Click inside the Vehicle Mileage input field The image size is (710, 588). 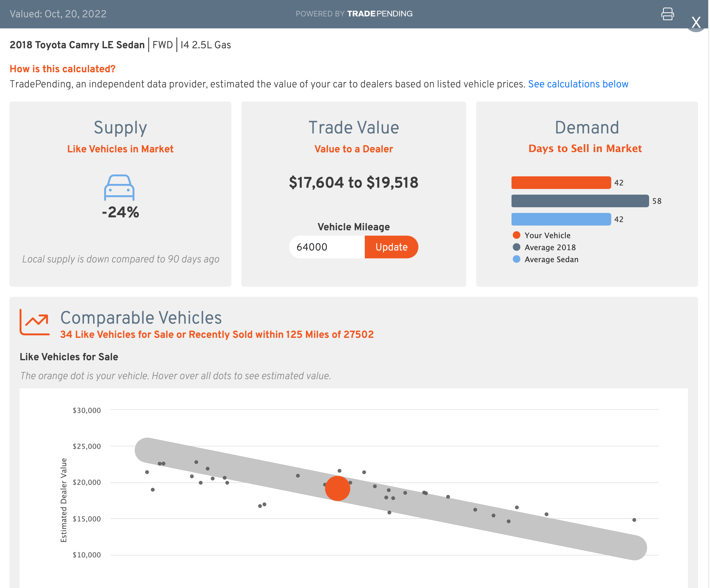pyautogui.click(x=326, y=247)
